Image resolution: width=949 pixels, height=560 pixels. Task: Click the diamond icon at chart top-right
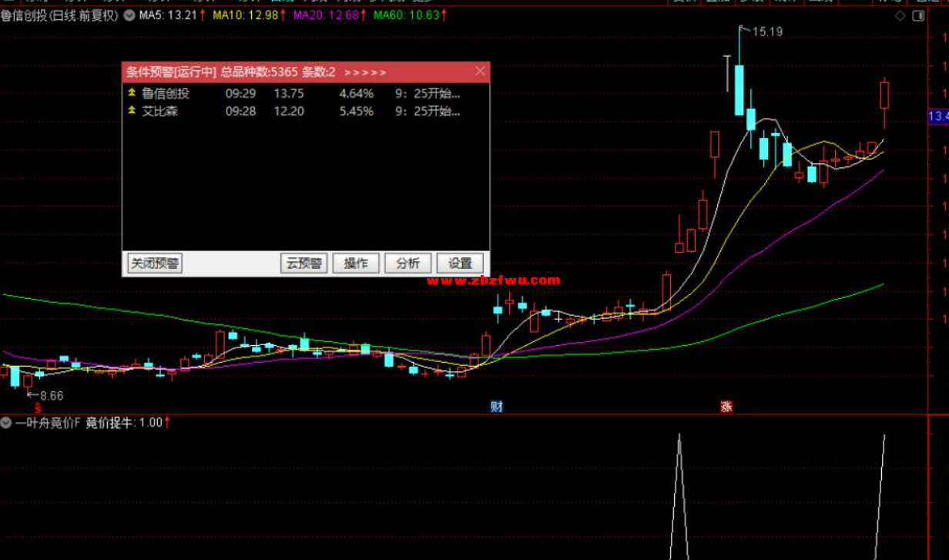click(x=900, y=16)
